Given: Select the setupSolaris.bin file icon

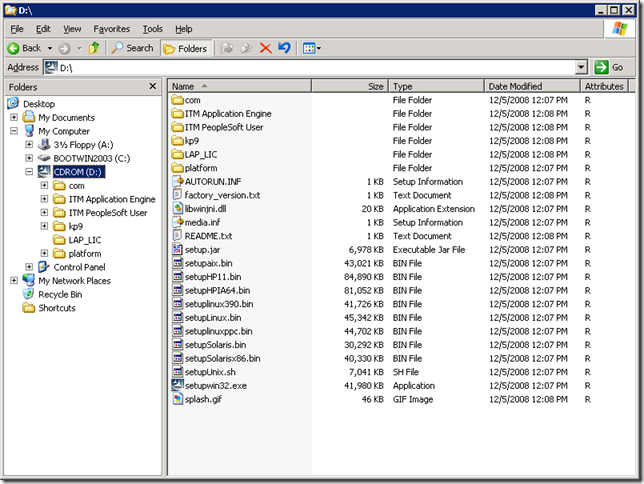Looking at the screenshot, I should click(x=177, y=344).
